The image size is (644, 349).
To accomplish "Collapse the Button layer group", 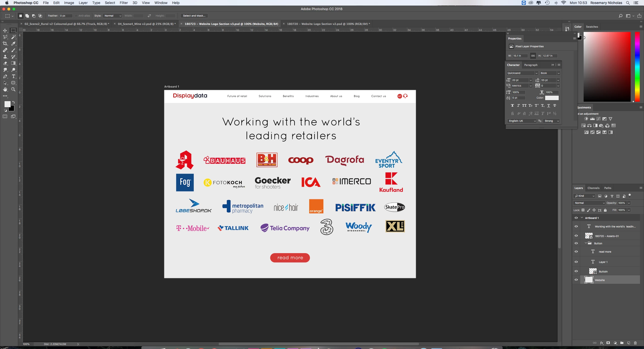I will (586, 243).
